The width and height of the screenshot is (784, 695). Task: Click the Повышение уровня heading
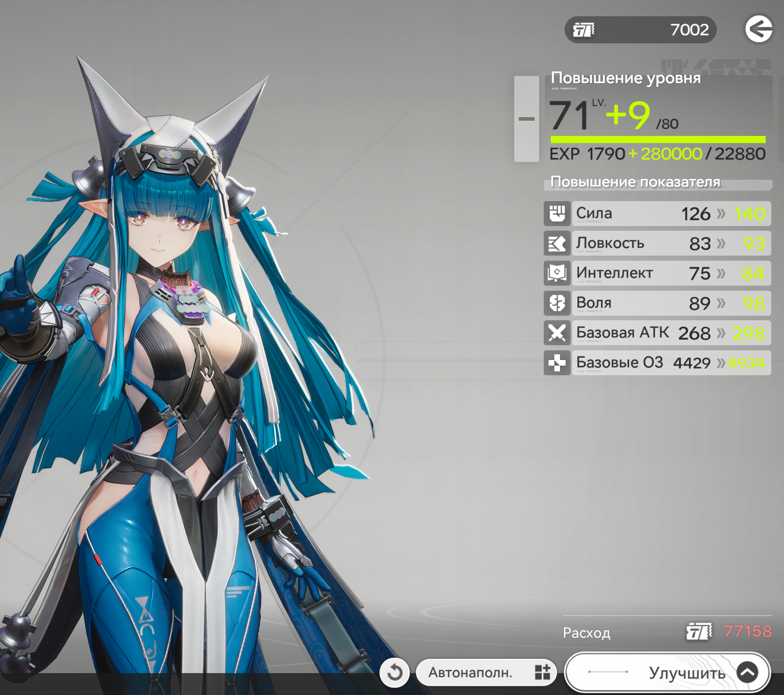tap(626, 78)
